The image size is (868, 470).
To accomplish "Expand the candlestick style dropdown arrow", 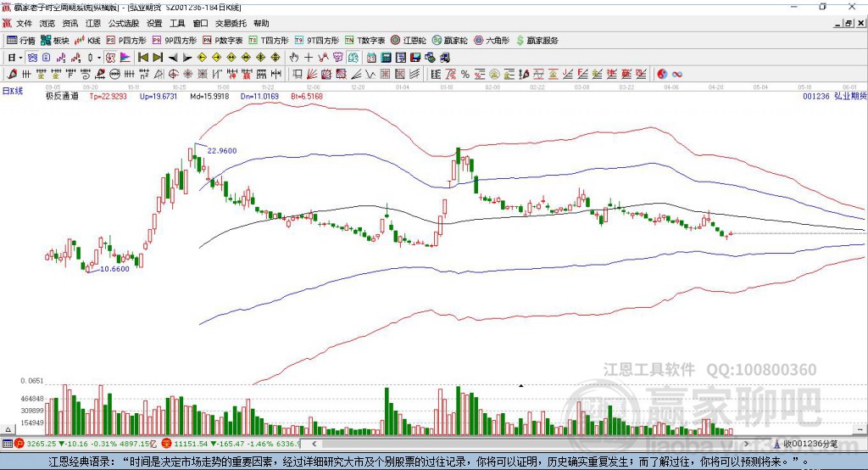I will pos(99,58).
